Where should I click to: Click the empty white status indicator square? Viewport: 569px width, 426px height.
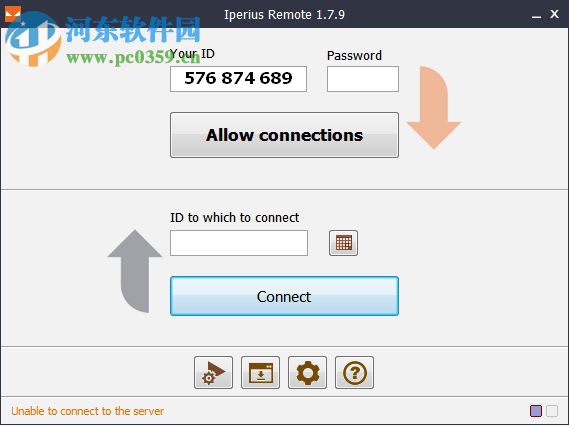coord(552,411)
